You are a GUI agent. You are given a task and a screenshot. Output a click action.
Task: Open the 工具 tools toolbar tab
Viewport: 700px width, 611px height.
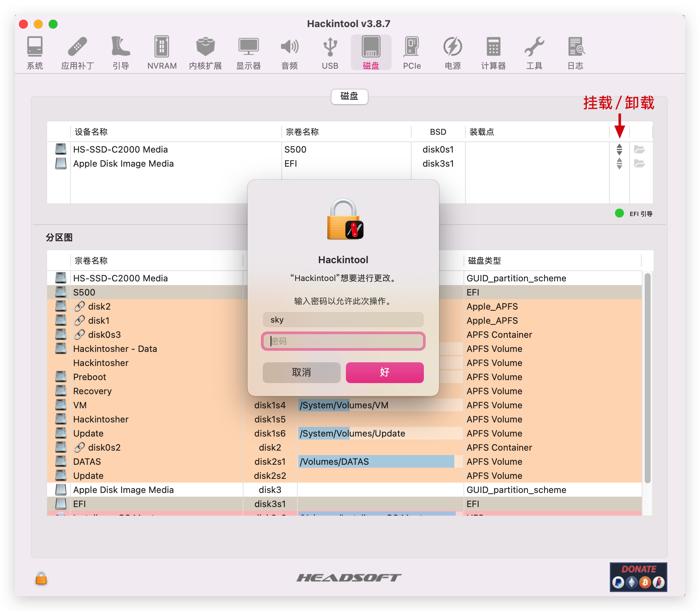[534, 53]
